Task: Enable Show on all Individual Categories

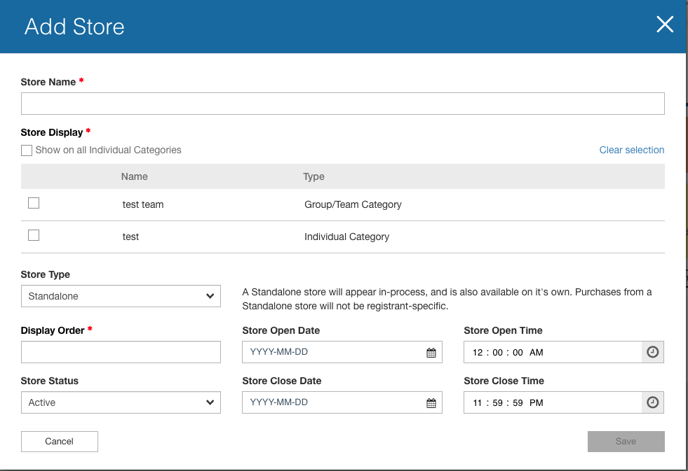Action: pyautogui.click(x=27, y=150)
